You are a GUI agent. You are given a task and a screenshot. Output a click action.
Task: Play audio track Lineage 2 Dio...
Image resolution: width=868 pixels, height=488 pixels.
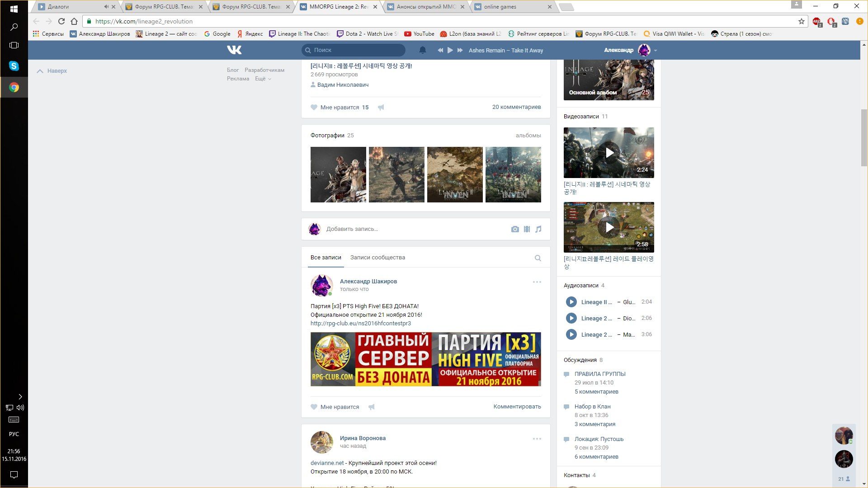tap(571, 318)
